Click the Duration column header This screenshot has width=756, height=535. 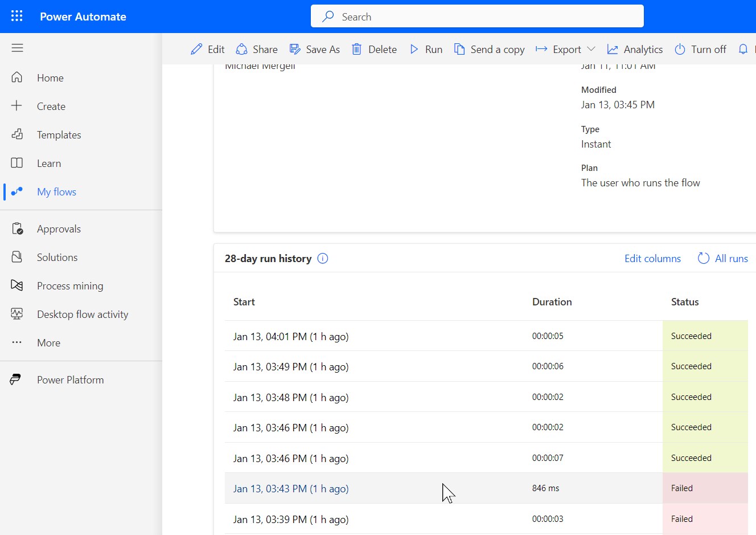click(552, 301)
